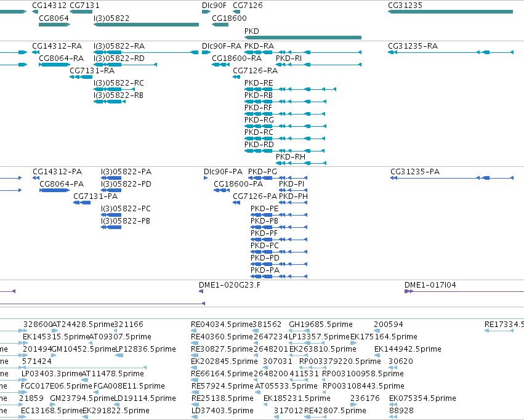The height and width of the screenshot is (420, 524).
Task: Select the RE17334 EST label
Action: point(504,324)
